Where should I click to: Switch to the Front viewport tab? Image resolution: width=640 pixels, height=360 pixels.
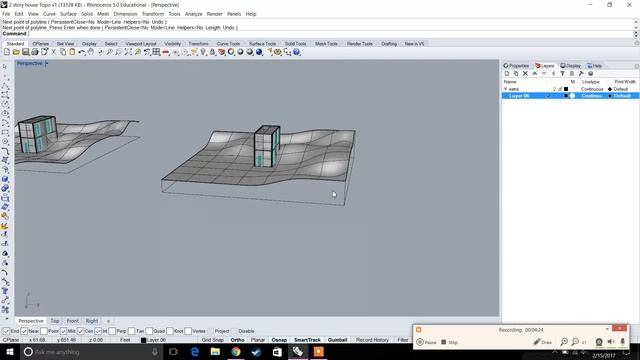pyautogui.click(x=73, y=321)
